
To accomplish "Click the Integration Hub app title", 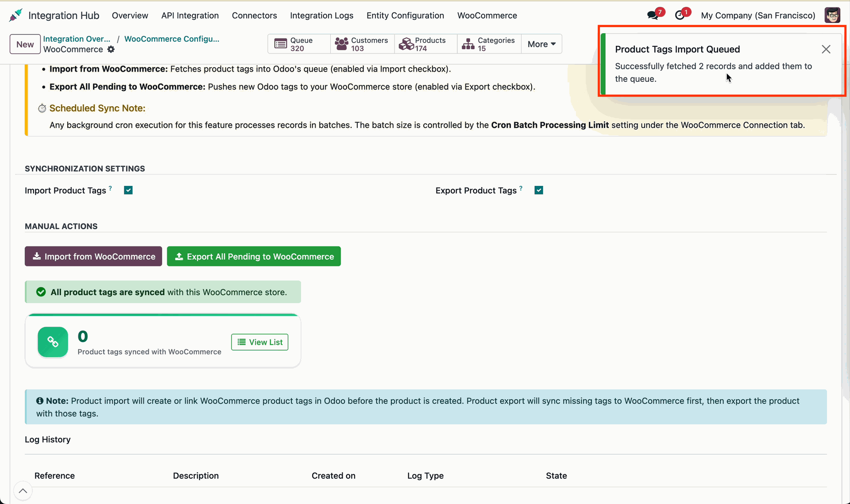I will [64, 15].
